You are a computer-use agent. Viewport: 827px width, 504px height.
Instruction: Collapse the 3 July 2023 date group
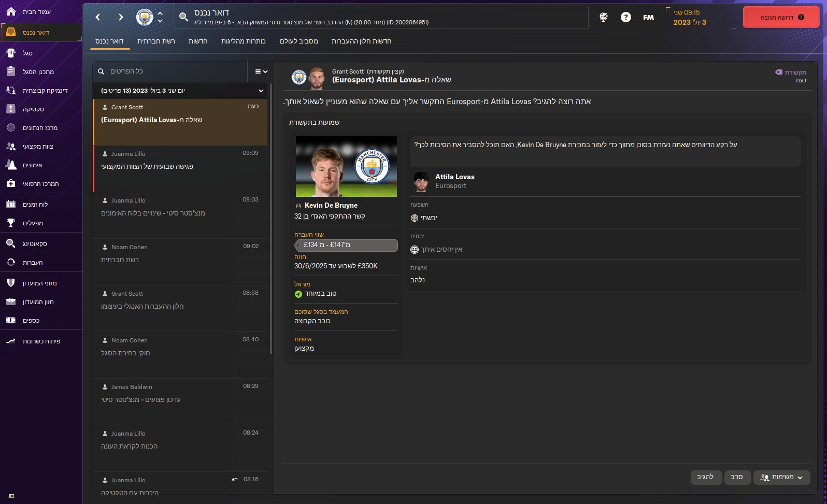(261, 91)
